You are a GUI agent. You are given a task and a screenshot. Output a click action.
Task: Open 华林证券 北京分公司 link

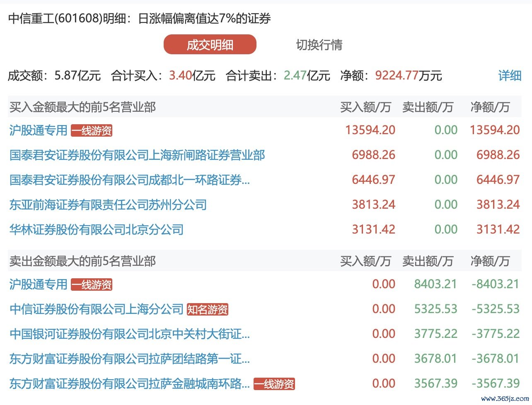click(x=96, y=230)
